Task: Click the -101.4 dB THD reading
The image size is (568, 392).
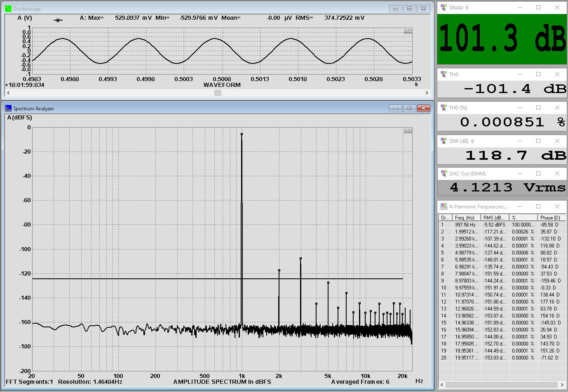Action: pos(515,89)
